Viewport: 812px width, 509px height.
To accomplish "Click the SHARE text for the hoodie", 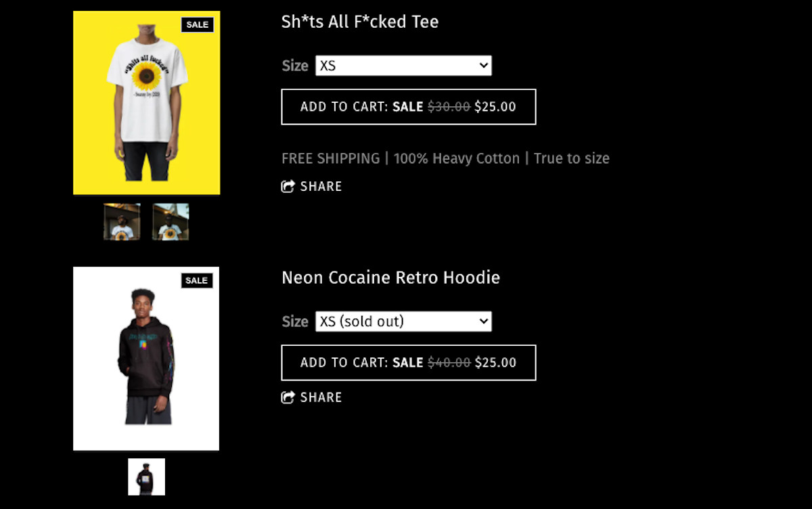I will 321,397.
